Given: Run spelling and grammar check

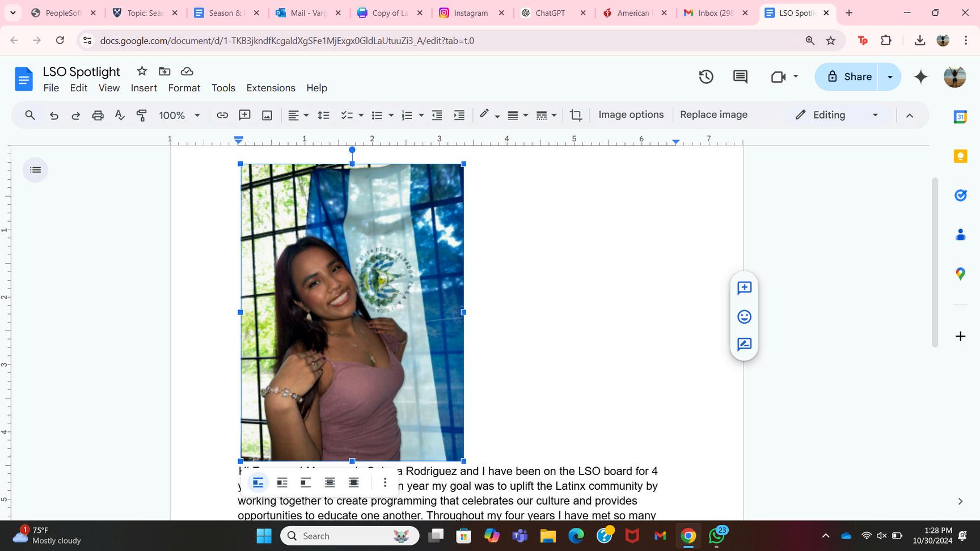Looking at the screenshot, I should coord(120,115).
